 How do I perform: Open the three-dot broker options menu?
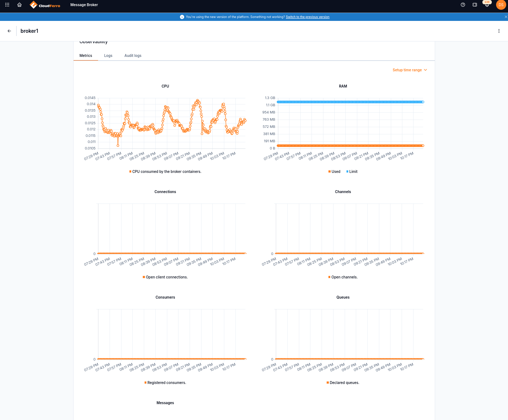(x=499, y=31)
